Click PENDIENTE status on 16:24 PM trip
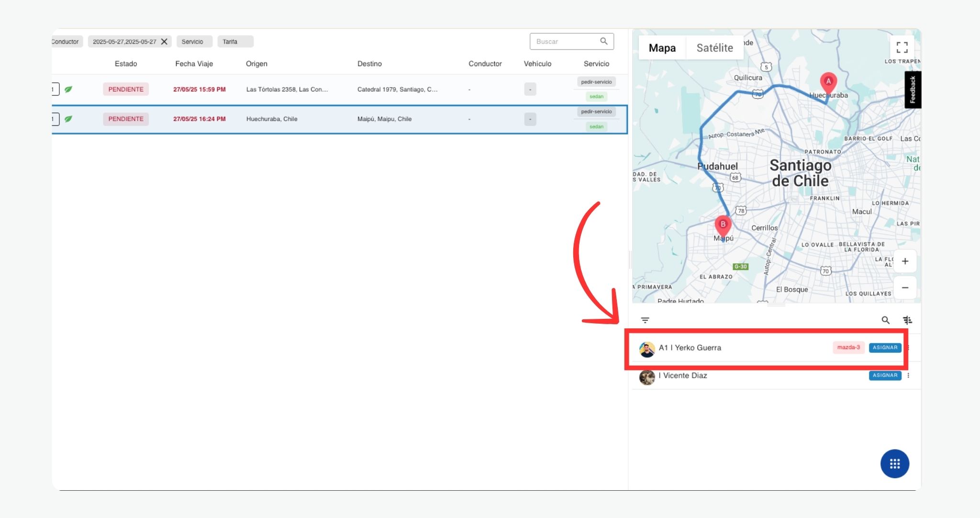 coord(126,119)
